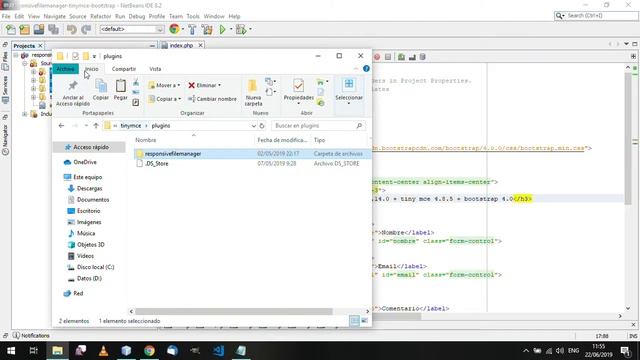Open the NetBeans Navigate menu

coord(55,16)
